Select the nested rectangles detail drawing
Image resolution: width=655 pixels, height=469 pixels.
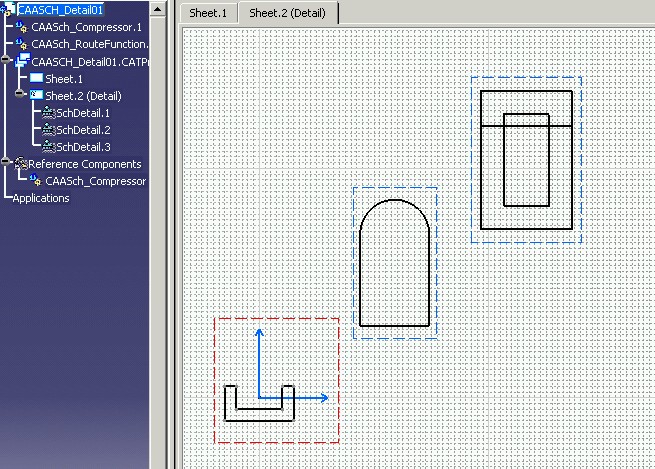pos(526,159)
